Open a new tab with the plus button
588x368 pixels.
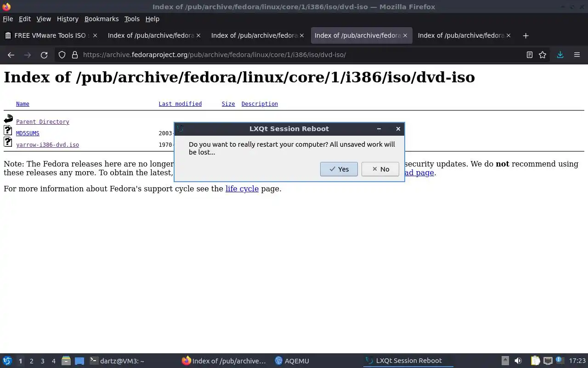tap(526, 35)
